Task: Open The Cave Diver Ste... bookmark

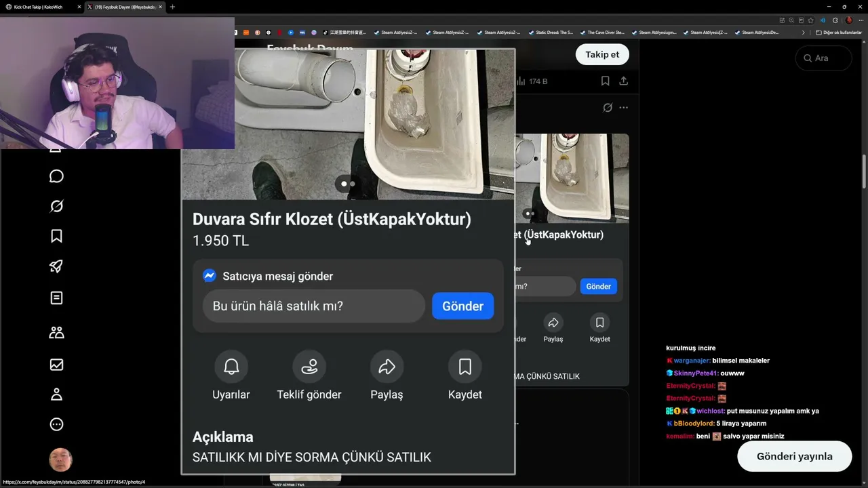Action: coord(601,33)
